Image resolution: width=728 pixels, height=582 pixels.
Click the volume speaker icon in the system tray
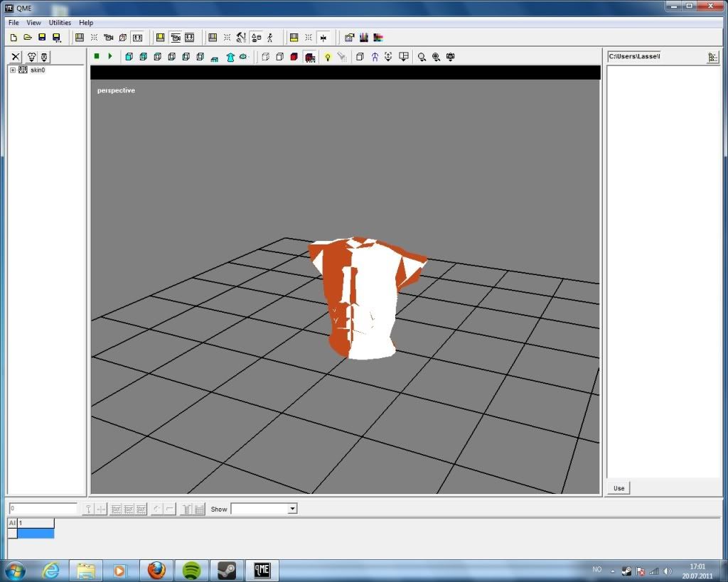pos(668,571)
